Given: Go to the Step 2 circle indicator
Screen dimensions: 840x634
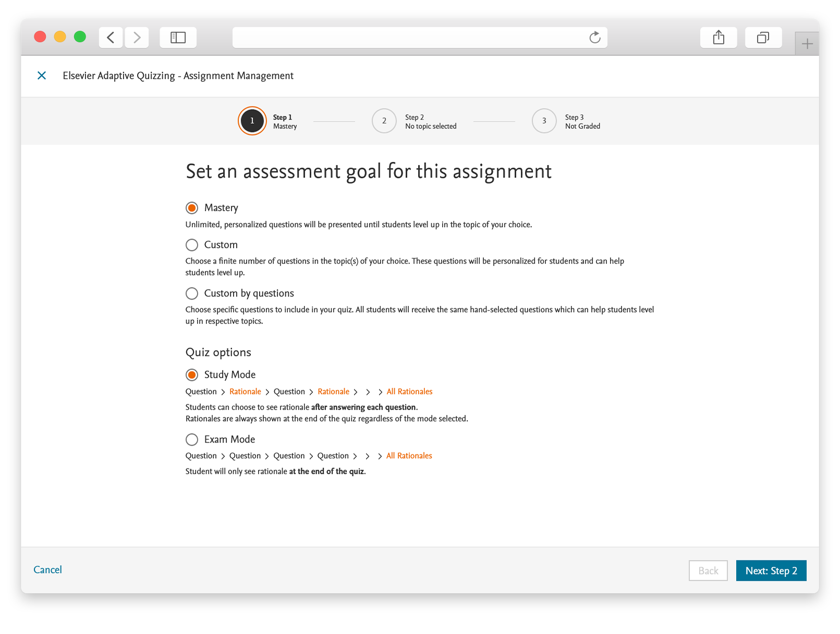Looking at the screenshot, I should pyautogui.click(x=384, y=121).
